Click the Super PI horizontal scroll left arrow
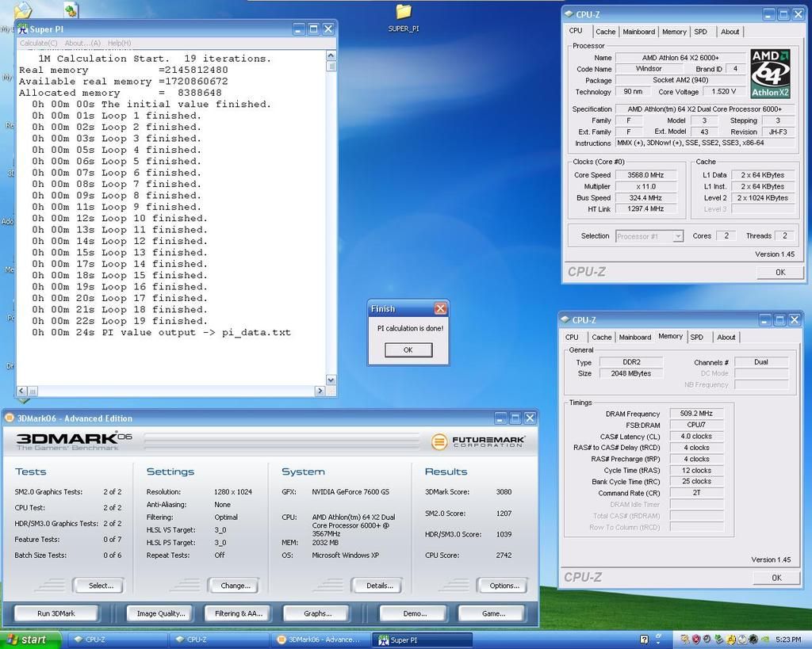Image resolution: width=812 pixels, height=649 pixels. coord(21,391)
